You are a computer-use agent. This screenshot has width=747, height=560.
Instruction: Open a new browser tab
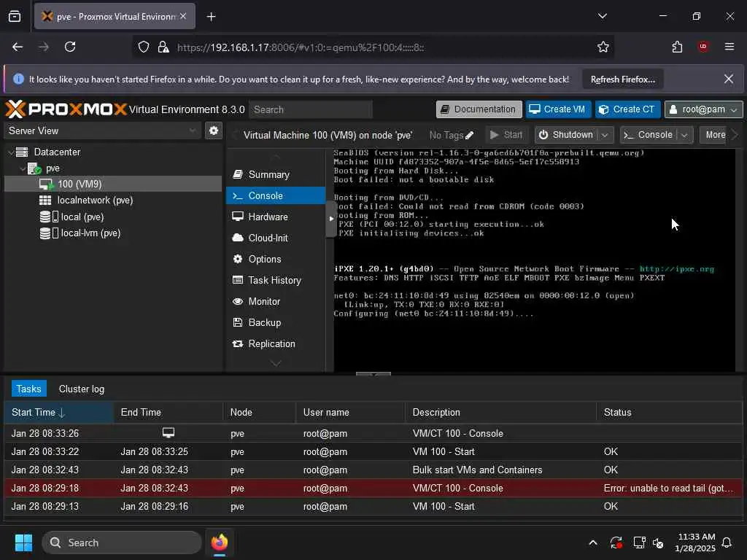211,17
